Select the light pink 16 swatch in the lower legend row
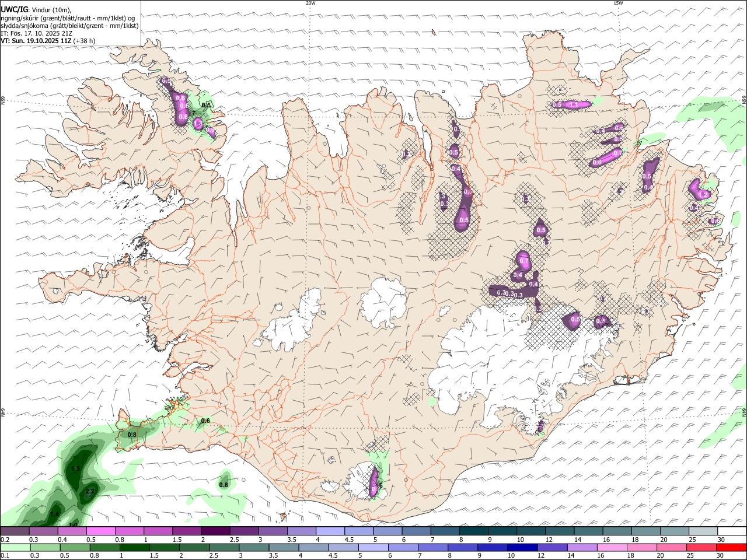This screenshot has height=560, width=747. [x=612, y=548]
